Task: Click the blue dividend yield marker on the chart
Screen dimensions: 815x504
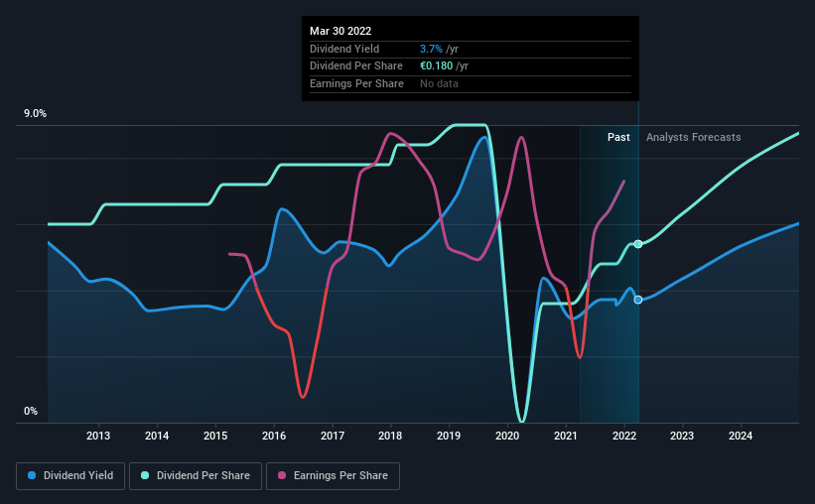Action: pyautogui.click(x=637, y=300)
